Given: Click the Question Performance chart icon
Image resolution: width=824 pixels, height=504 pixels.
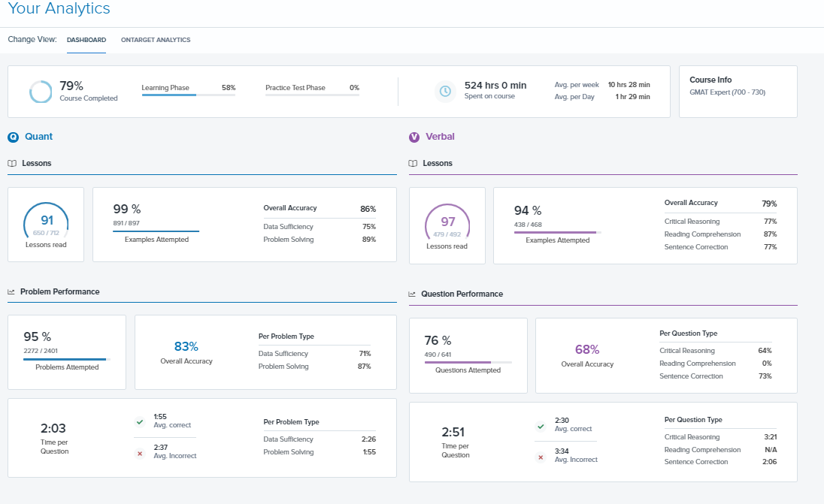Looking at the screenshot, I should click(413, 294).
